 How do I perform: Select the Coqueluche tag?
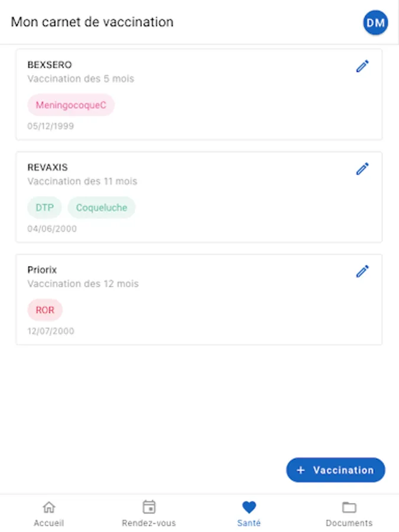[x=102, y=207]
